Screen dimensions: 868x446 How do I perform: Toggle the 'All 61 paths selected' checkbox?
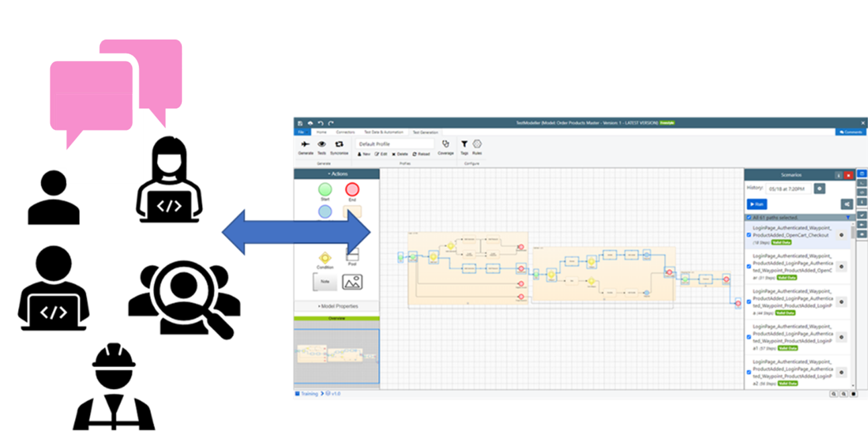[x=749, y=217]
